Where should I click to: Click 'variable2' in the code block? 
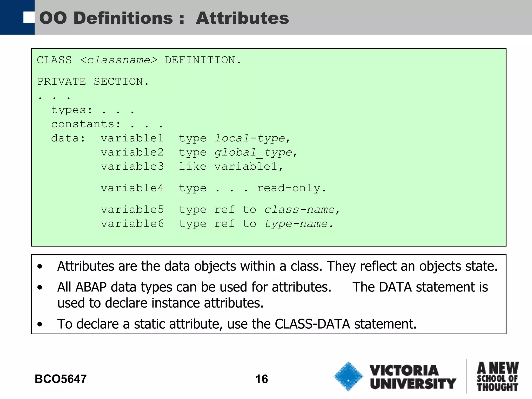[132, 152]
